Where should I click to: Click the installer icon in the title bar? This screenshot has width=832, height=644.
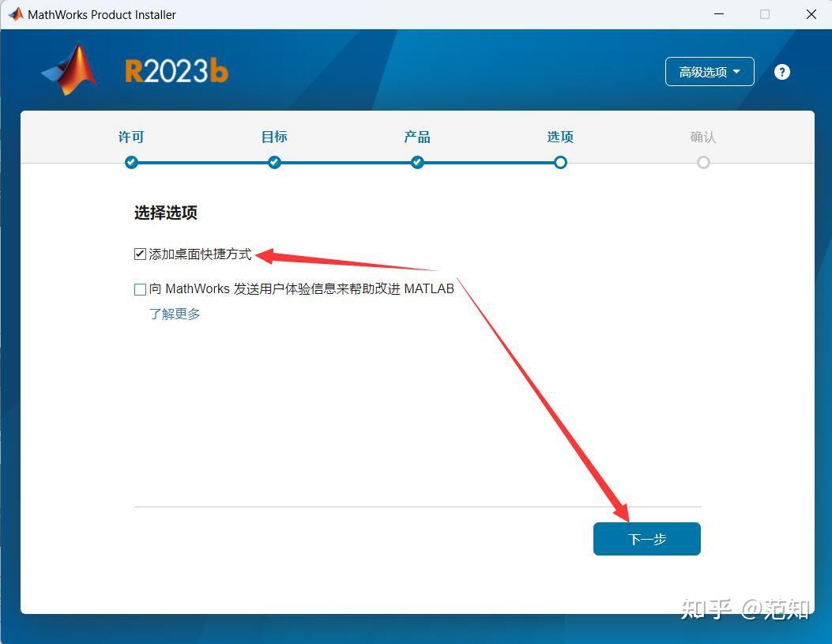13,13
